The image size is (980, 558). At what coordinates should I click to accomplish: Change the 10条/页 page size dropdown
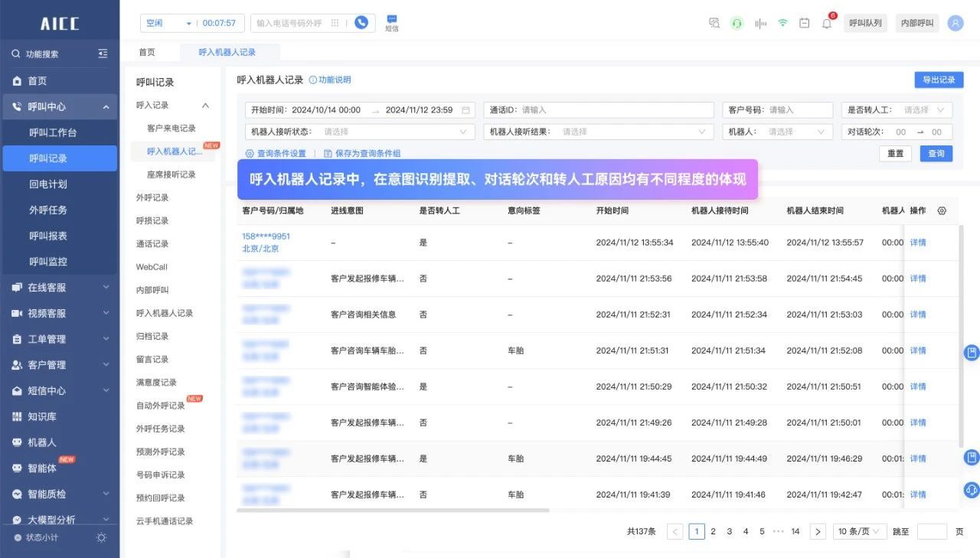(x=860, y=531)
